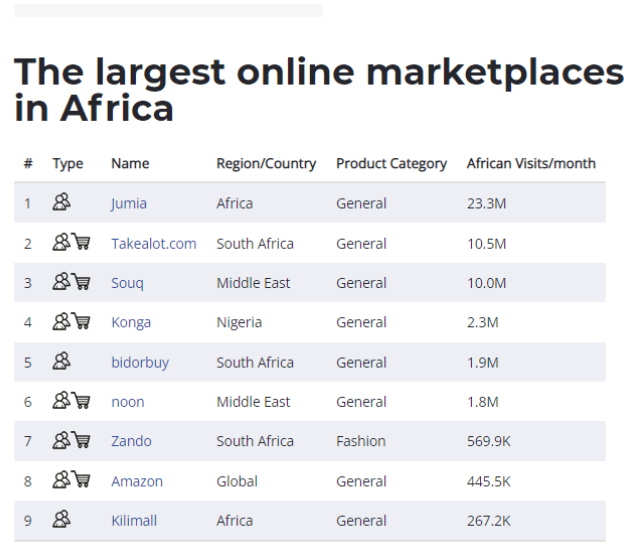Visit the Konga link
This screenshot has height=544, width=628.
coord(131,322)
